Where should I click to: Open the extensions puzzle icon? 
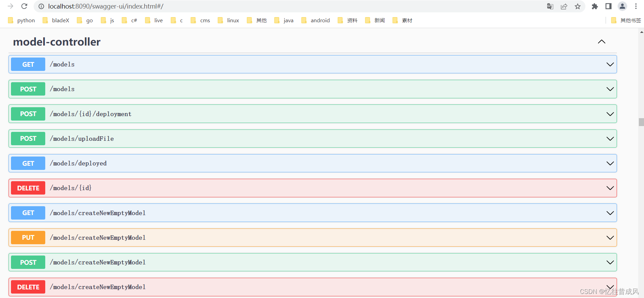coord(595,6)
